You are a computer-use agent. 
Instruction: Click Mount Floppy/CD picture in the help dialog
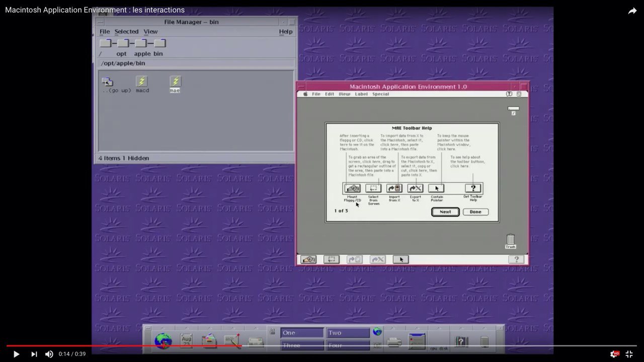353,189
